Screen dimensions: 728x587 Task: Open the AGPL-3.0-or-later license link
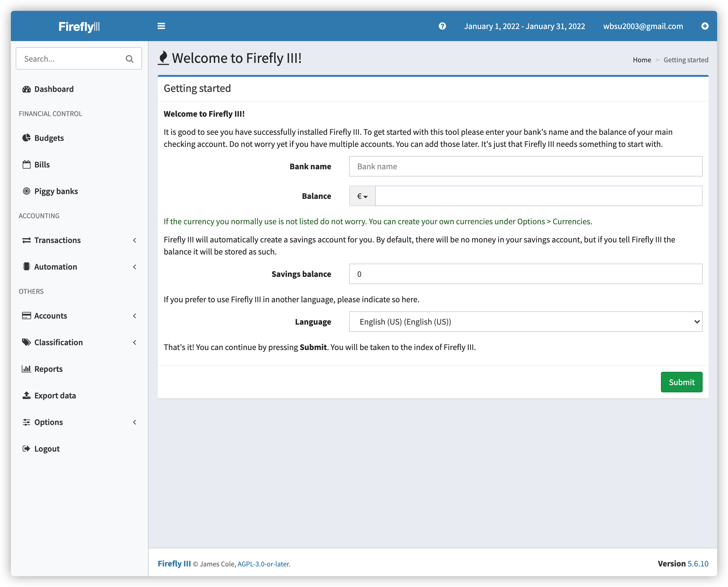pos(263,564)
